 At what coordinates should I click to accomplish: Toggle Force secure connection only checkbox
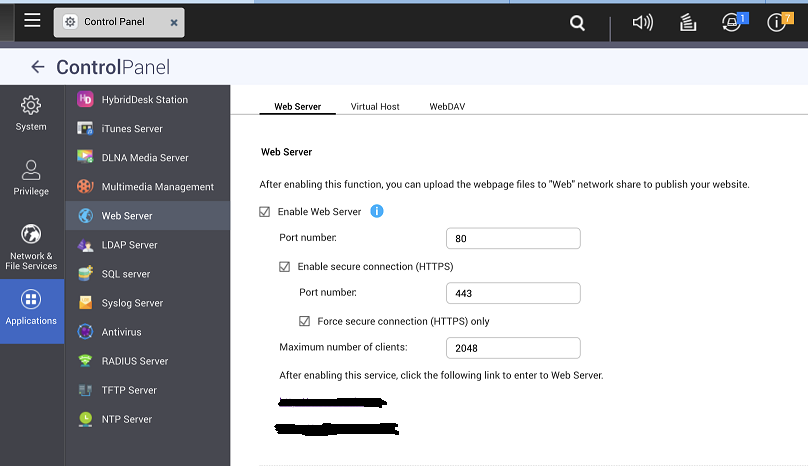click(x=305, y=321)
